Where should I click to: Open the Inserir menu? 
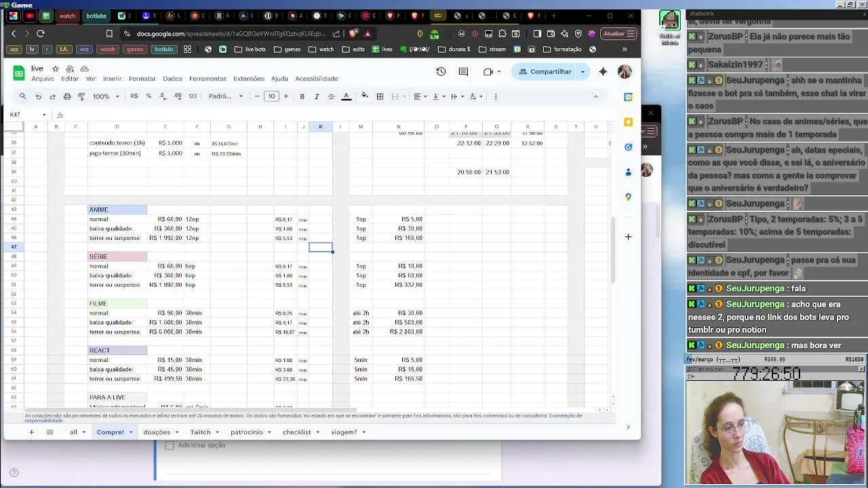[x=112, y=79]
